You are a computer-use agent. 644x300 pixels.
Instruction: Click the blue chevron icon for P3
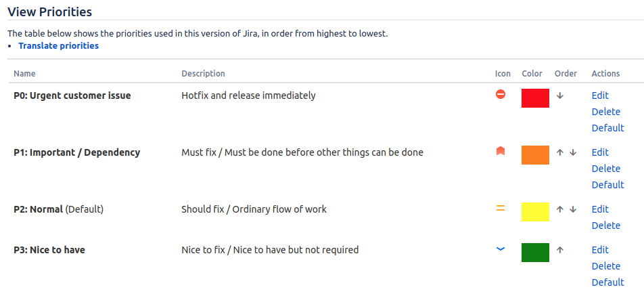(x=501, y=249)
